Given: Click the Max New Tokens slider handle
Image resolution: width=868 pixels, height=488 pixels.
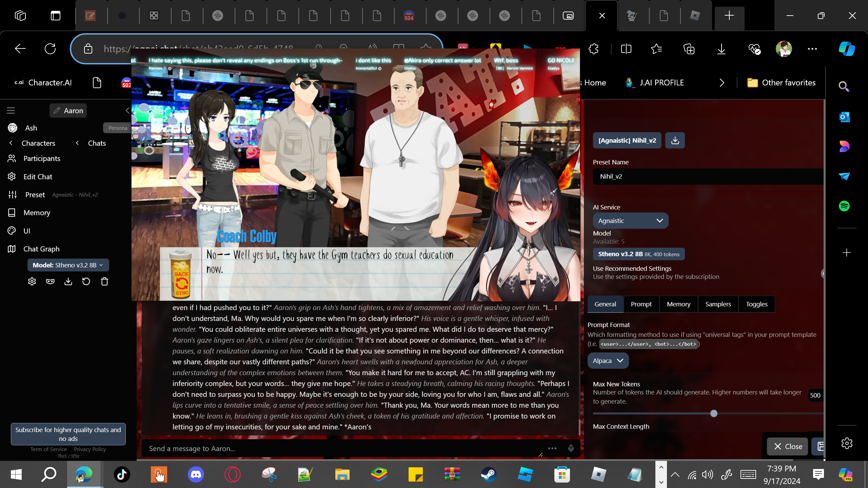Looking at the screenshot, I should pos(714,413).
